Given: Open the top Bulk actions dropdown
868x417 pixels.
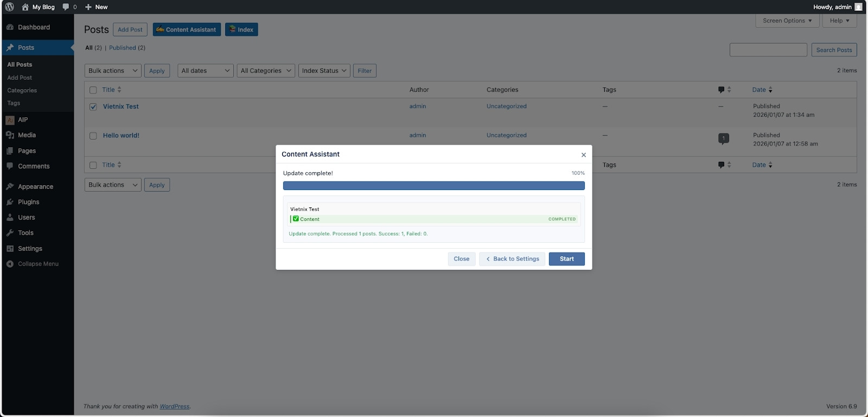Looking at the screenshot, I should pos(113,71).
